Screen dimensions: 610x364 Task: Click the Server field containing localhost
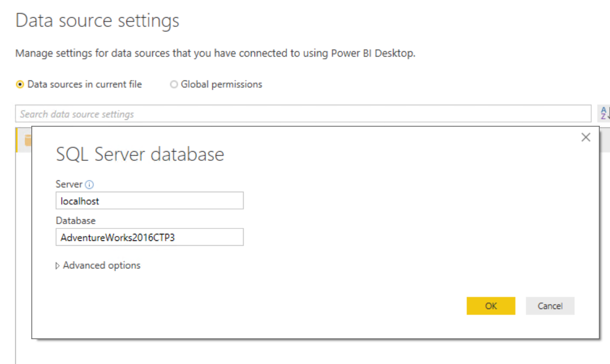149,201
